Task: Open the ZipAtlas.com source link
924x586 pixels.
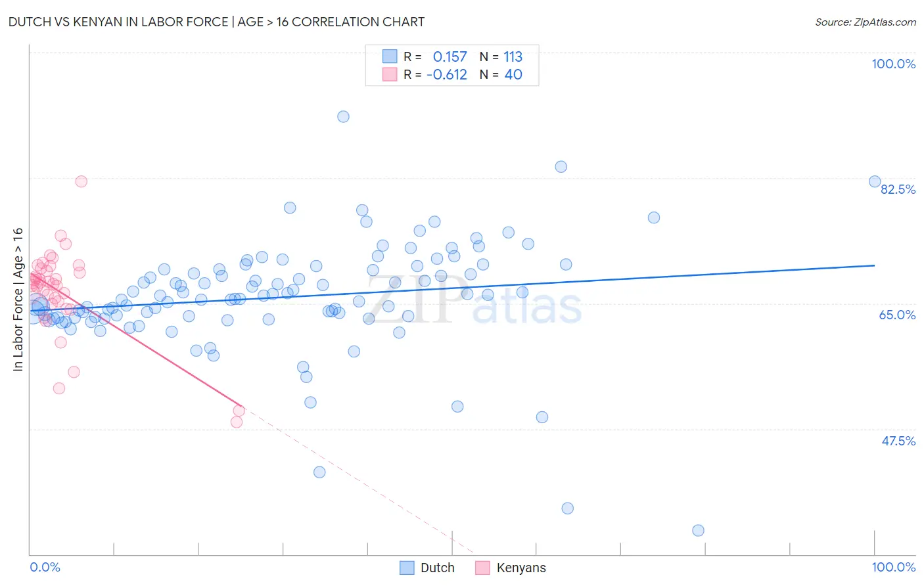Action: point(866,22)
